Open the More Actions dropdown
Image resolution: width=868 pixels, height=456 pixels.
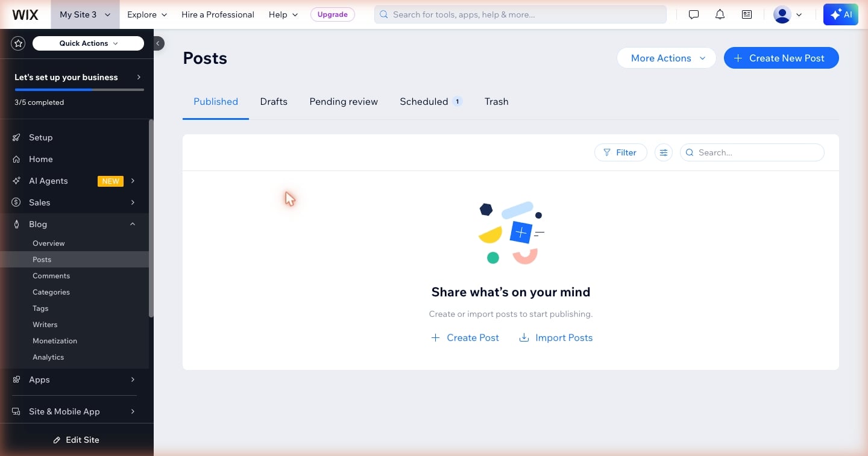667,58
